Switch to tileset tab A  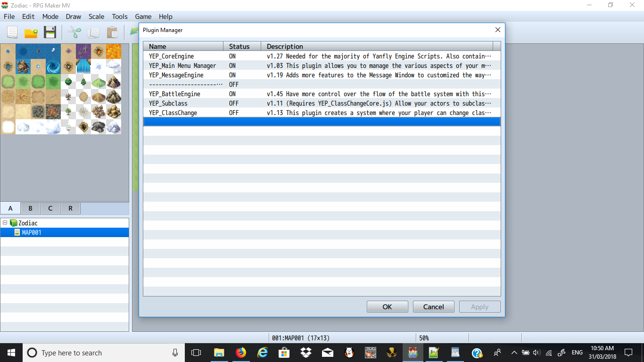pos(10,208)
